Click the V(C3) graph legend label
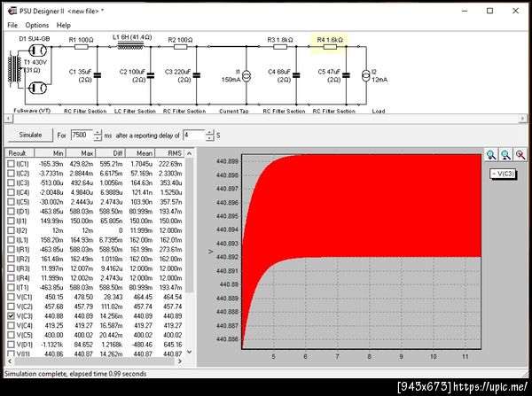The image size is (532, 396). [x=503, y=174]
